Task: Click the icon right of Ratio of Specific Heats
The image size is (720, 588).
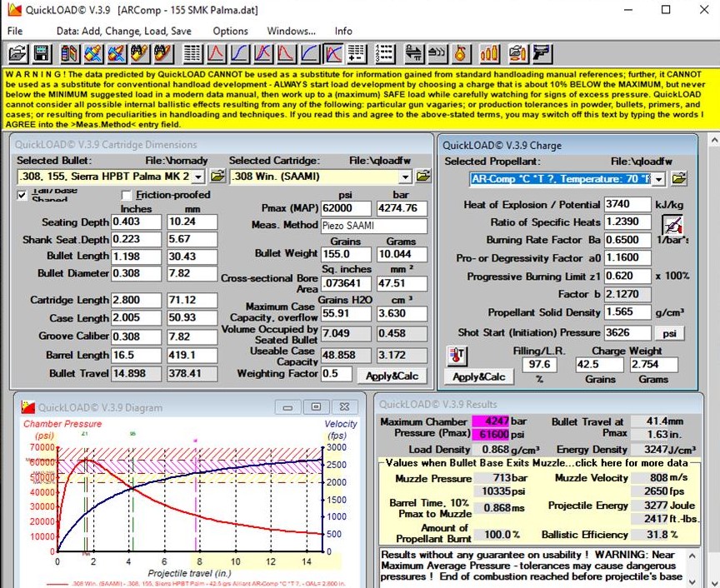Action: [x=672, y=226]
